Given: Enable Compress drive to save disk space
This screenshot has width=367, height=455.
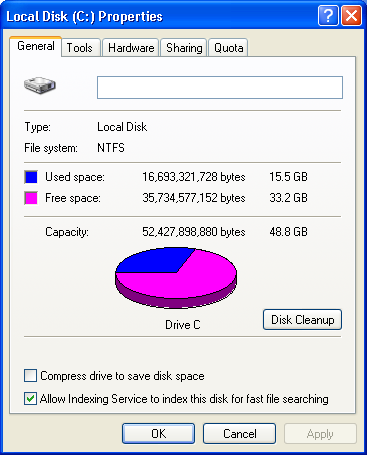Looking at the screenshot, I should [30, 376].
